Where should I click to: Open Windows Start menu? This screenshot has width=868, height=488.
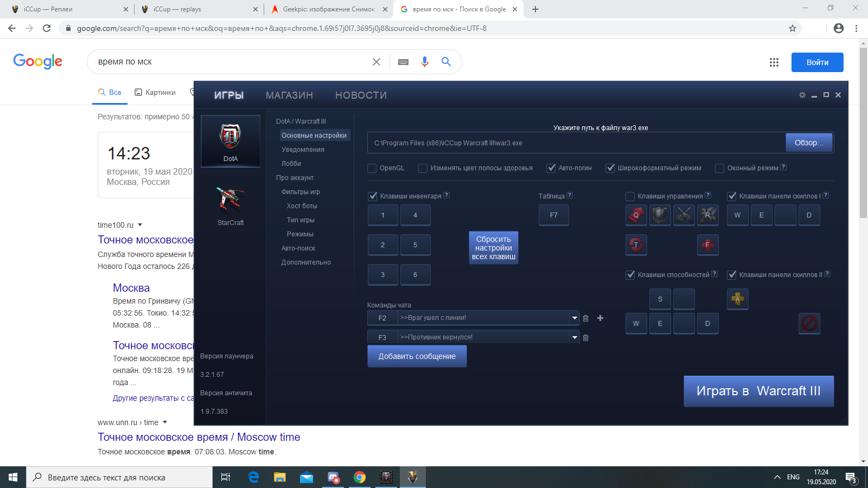point(13,477)
